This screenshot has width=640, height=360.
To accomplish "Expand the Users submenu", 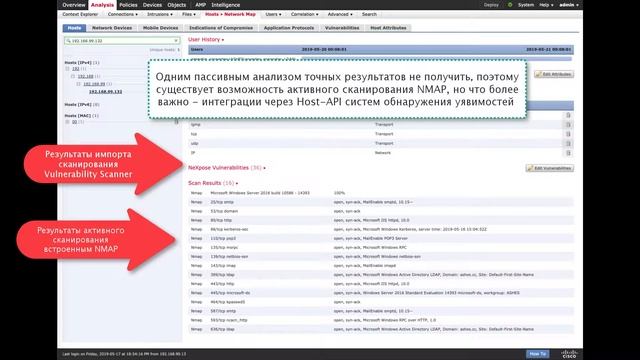I will 273,14.
